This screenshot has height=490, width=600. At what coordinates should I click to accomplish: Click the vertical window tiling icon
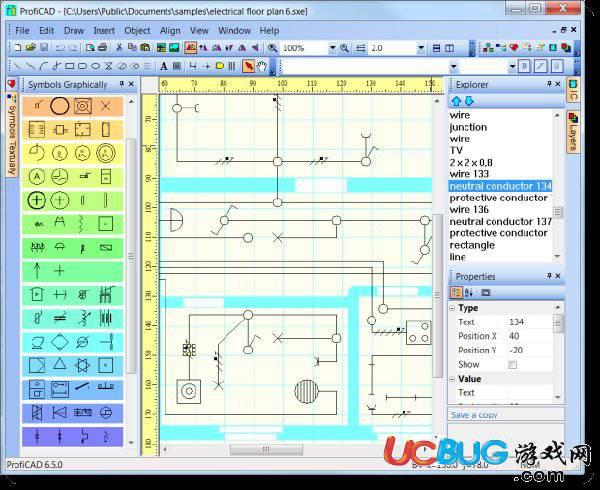450,48
